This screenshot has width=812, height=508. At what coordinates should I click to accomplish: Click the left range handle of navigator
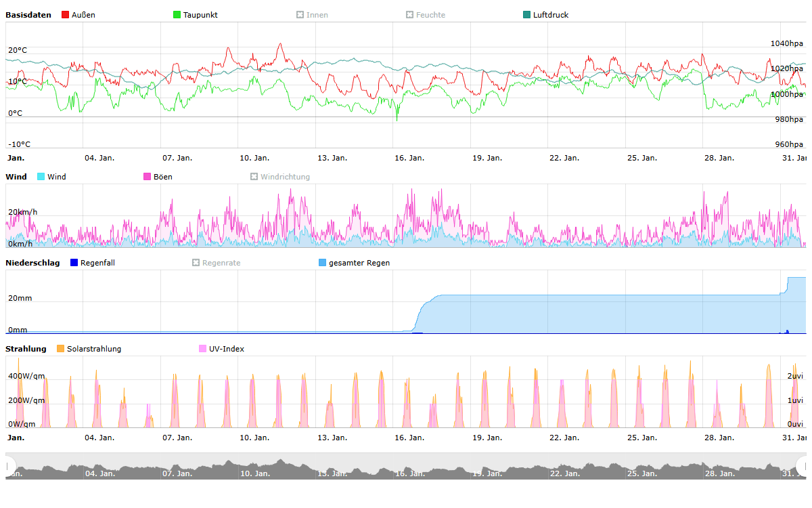(x=9, y=466)
